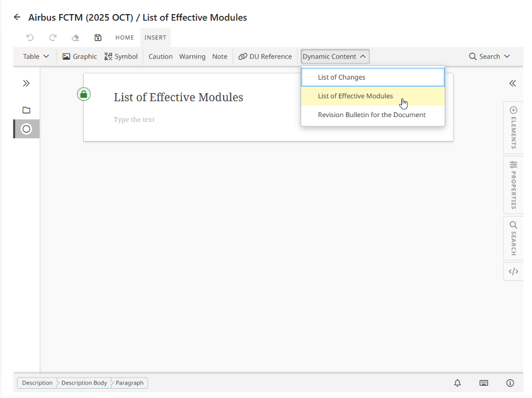Select Description Body breadcrumb
The image size is (532, 398).
[84, 383]
